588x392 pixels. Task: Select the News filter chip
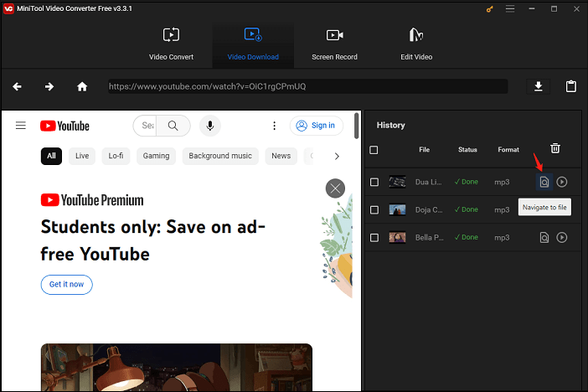click(281, 156)
